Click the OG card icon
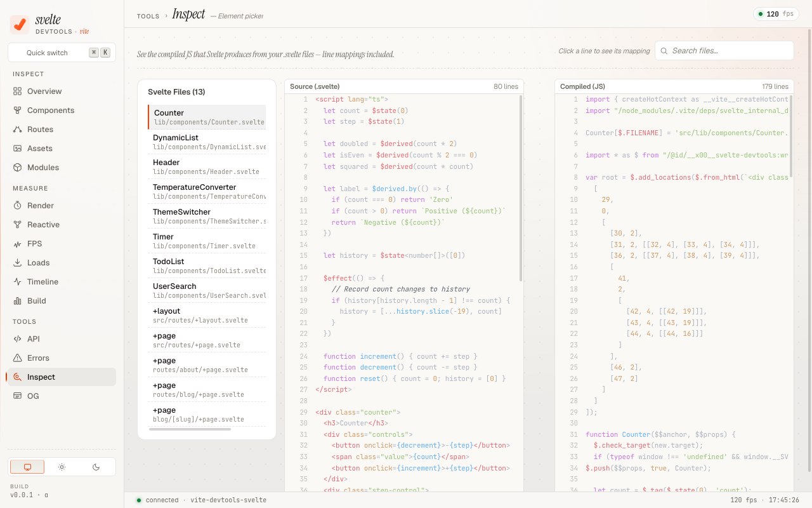 (18, 396)
